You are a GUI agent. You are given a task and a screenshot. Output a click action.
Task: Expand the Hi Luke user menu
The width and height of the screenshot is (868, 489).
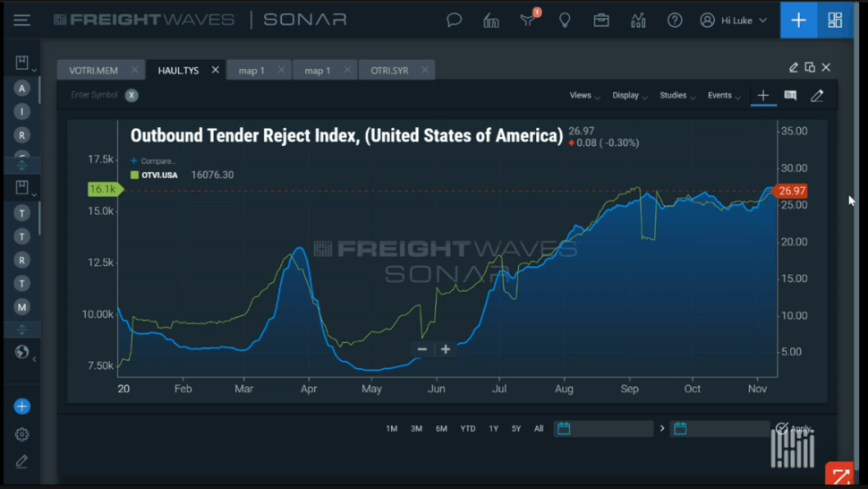[734, 21]
